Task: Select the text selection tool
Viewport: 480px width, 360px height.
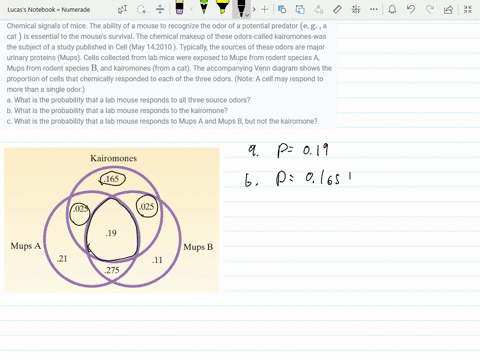Action: (x=122, y=9)
